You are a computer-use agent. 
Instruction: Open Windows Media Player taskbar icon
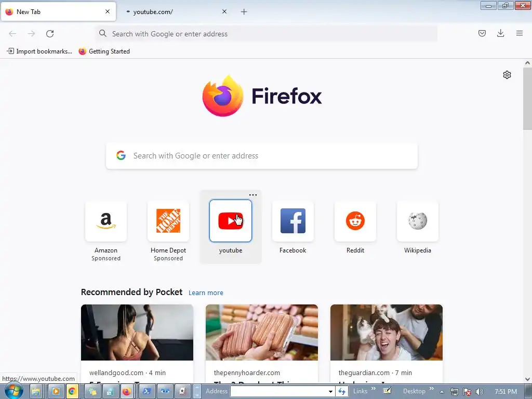[56, 392]
